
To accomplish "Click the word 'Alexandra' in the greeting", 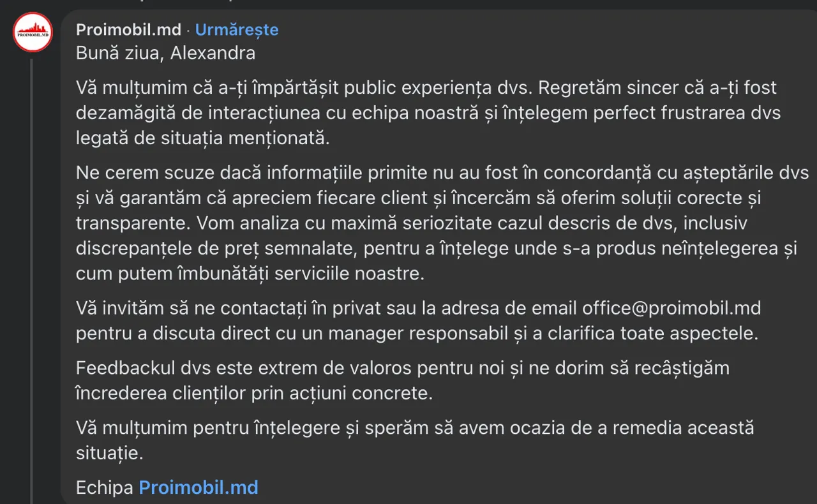I will tap(213, 53).
